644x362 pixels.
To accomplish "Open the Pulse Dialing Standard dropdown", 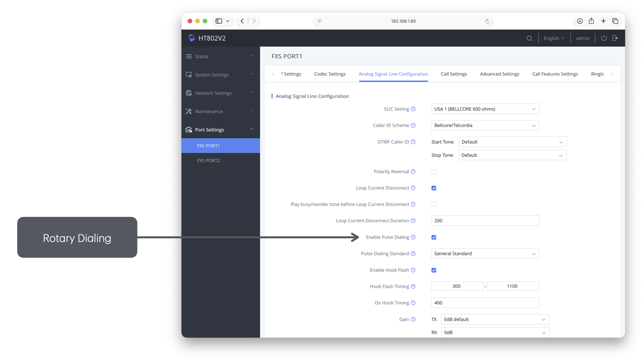I will tap(485, 254).
